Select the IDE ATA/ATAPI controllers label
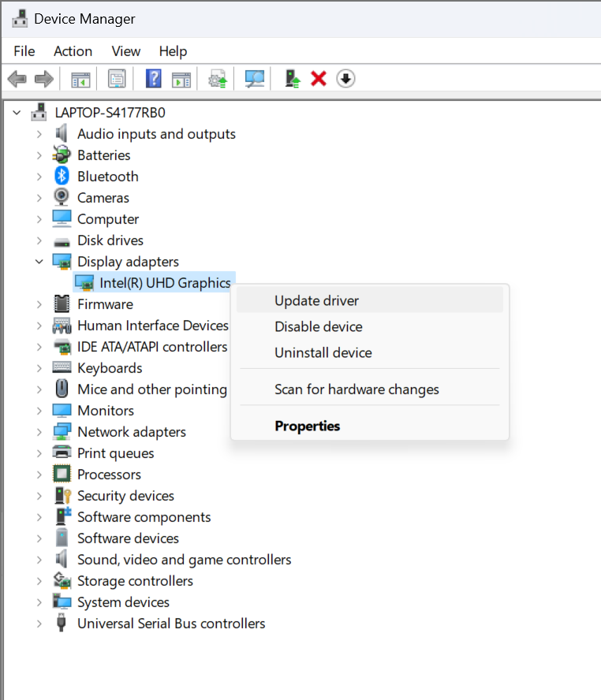This screenshot has width=601, height=700. pyautogui.click(x=152, y=347)
